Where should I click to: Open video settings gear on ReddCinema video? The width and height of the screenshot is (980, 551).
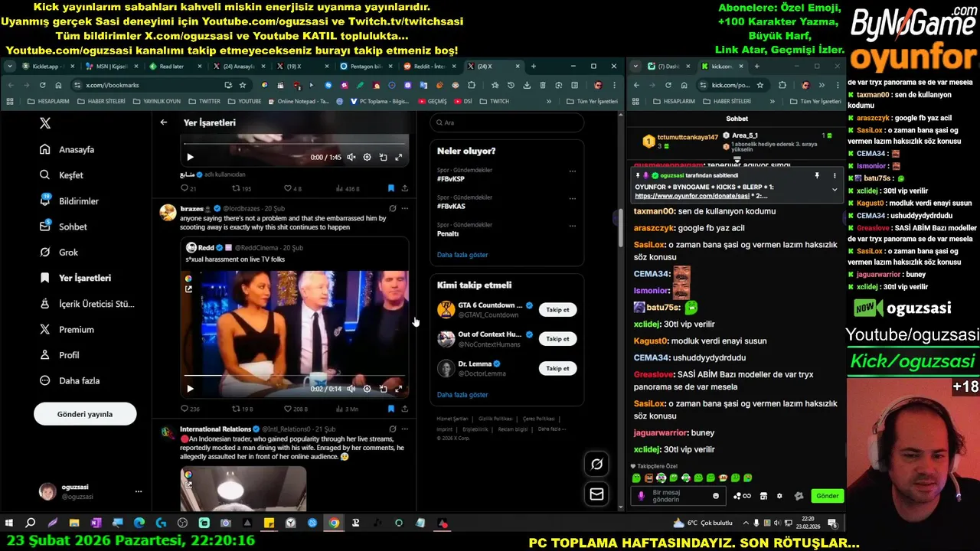coord(367,389)
